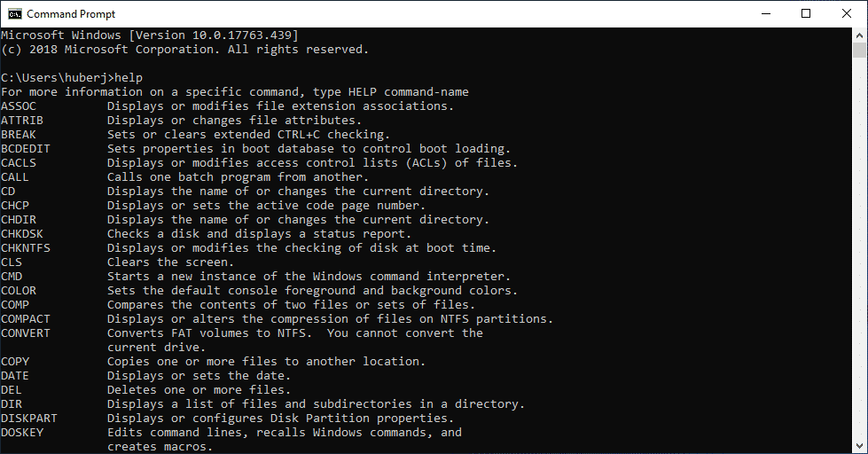Click the ASSOC command name
The image size is (868, 454).
(19, 106)
